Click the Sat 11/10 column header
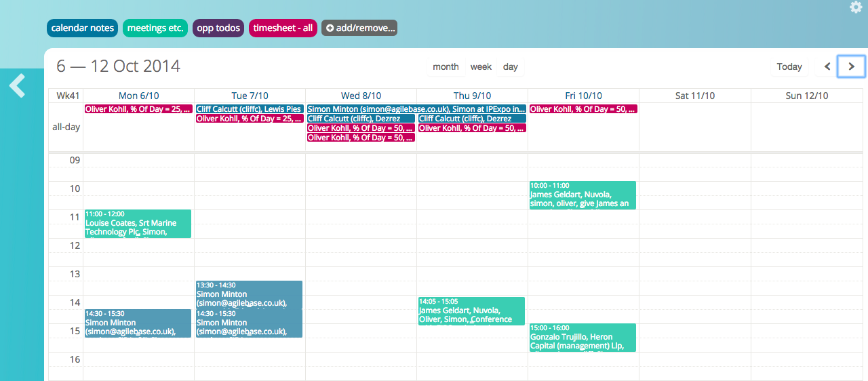The width and height of the screenshot is (868, 381). click(694, 96)
